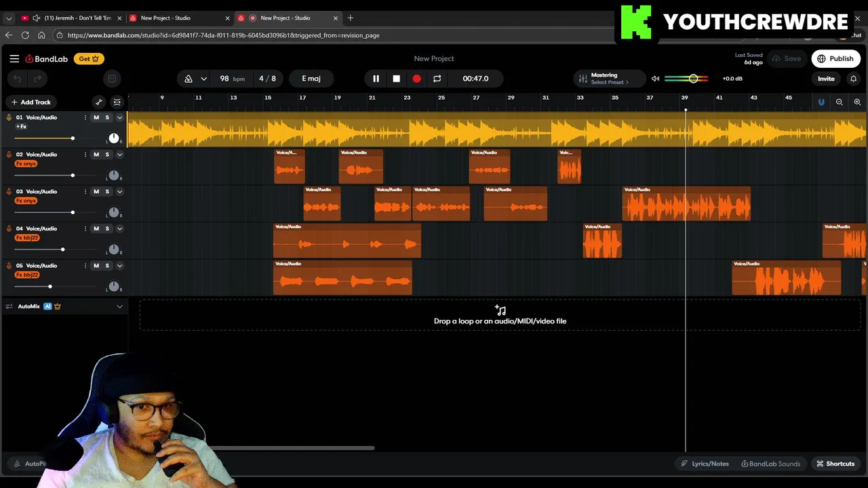
Task: Solo track 02 Voice/Audio
Action: (x=107, y=155)
